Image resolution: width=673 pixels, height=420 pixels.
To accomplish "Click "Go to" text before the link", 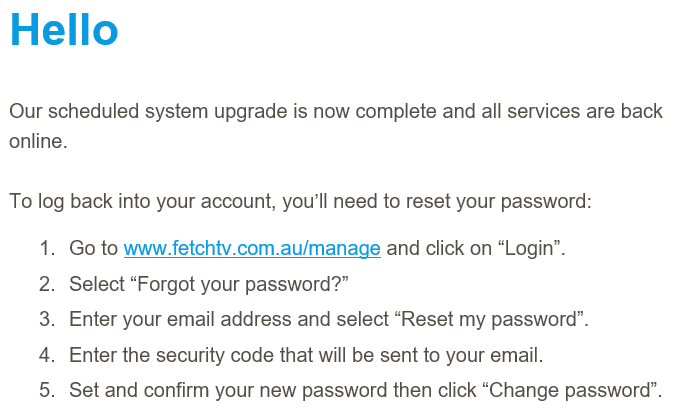I will pos(94,248).
